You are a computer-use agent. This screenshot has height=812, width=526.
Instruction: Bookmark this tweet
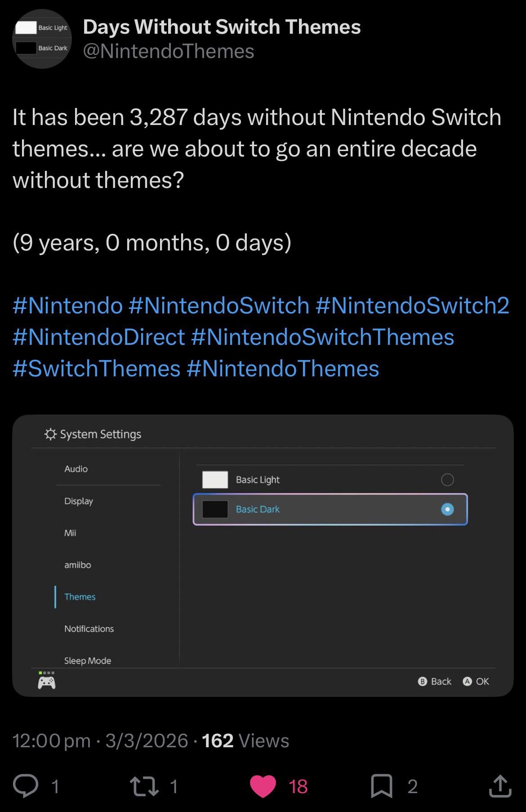(381, 786)
